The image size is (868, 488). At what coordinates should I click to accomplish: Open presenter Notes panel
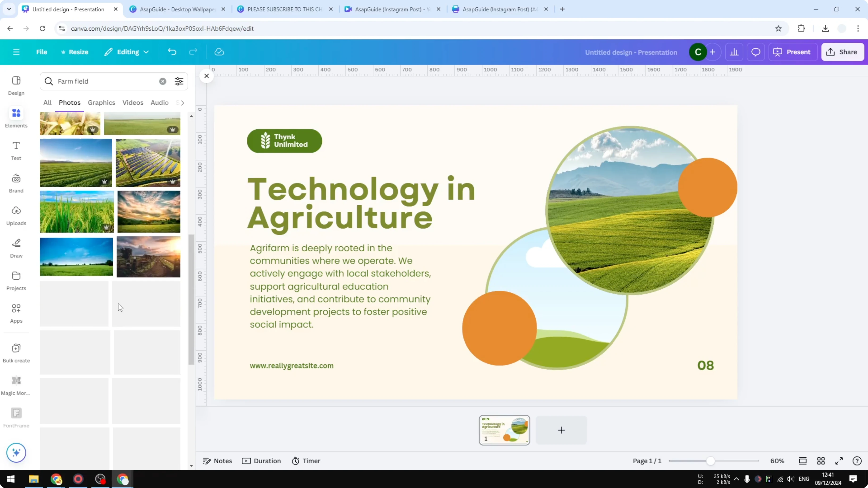217,461
